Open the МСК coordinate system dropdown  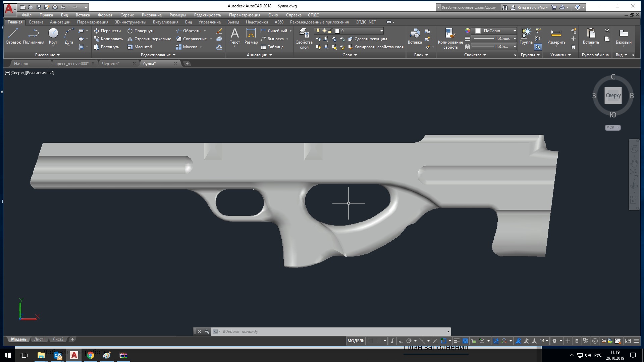[x=613, y=127]
